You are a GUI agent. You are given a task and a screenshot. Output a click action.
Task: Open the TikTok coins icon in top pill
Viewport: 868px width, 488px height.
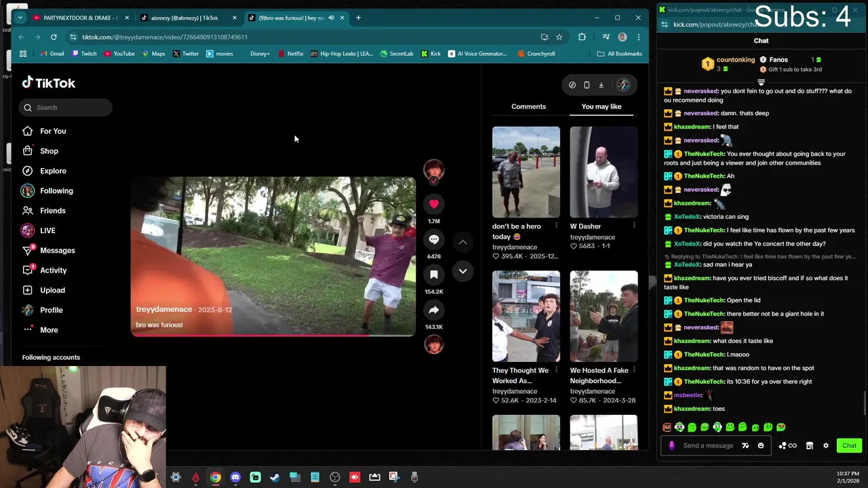(572, 85)
